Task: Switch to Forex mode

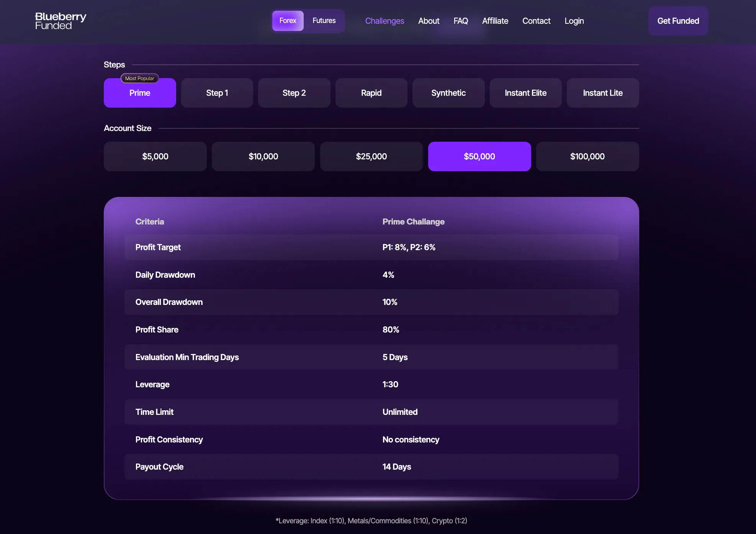Action: [x=288, y=21]
